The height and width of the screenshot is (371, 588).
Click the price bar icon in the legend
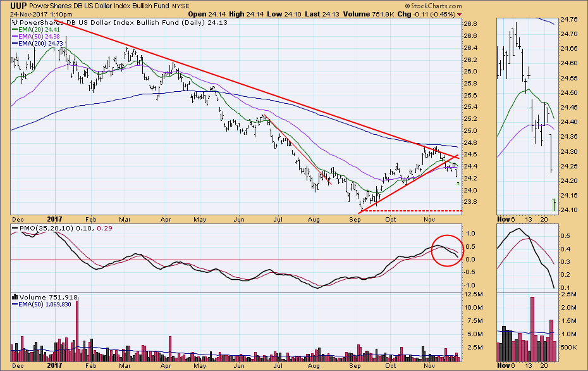[x=15, y=23]
